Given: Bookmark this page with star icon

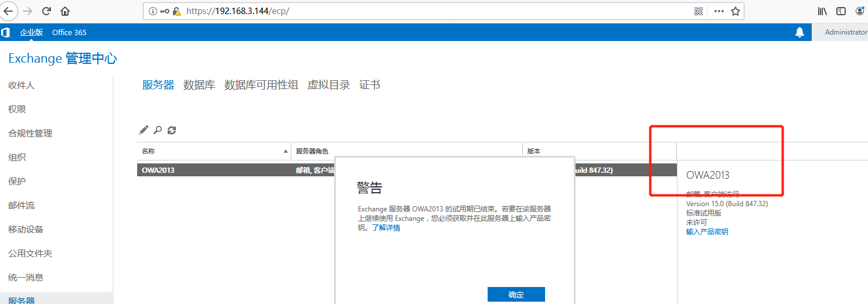Looking at the screenshot, I should coord(736,11).
